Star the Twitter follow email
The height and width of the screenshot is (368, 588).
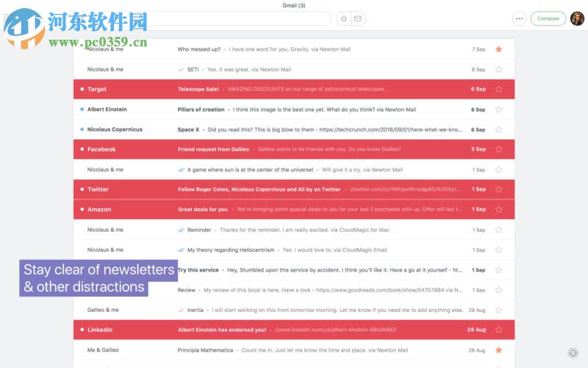coord(499,190)
